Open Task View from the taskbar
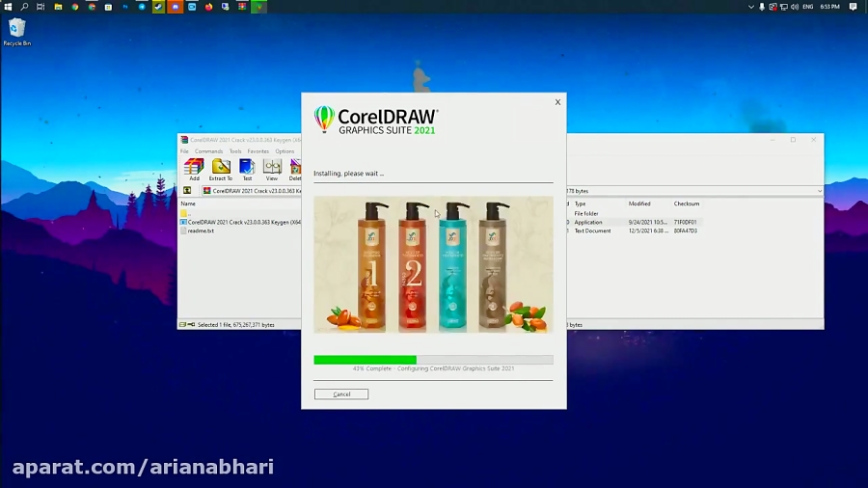This screenshot has height=488, width=868. pos(41,7)
